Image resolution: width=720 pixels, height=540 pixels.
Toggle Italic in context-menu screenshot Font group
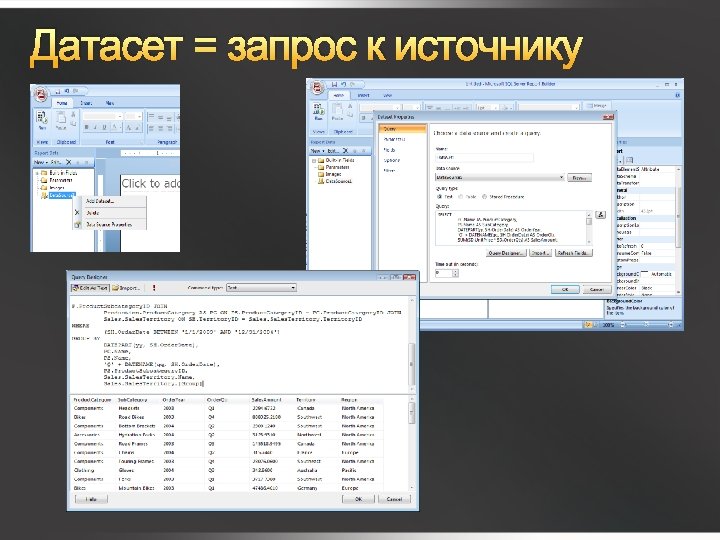95,127
